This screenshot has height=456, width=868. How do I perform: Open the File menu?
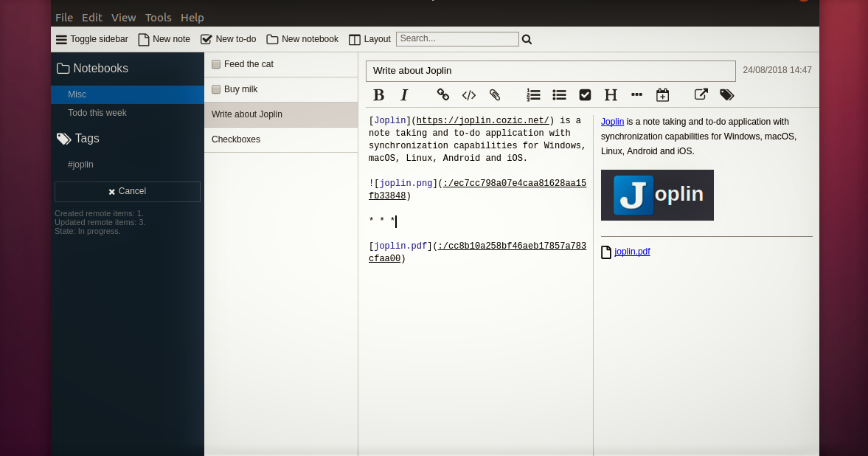pos(64,18)
